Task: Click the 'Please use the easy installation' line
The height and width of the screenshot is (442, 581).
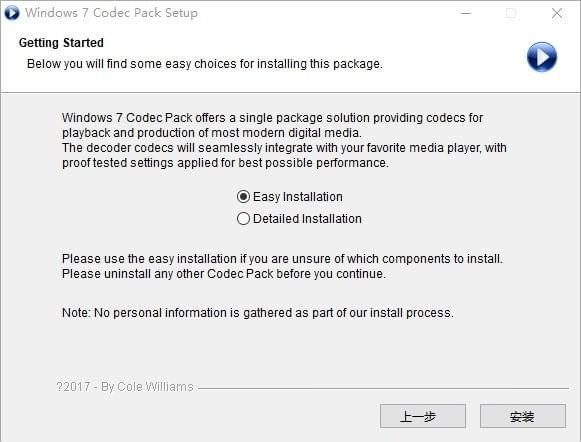Action: (282, 259)
